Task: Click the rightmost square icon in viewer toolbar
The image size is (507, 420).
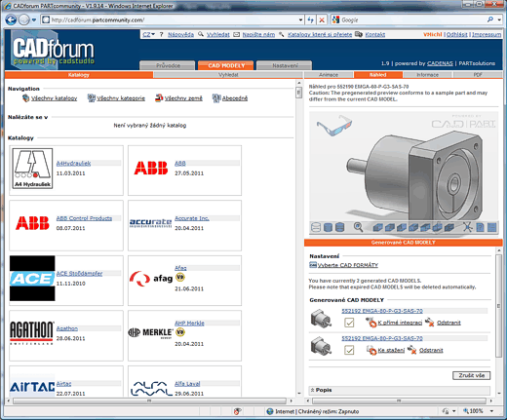Action: [492, 227]
